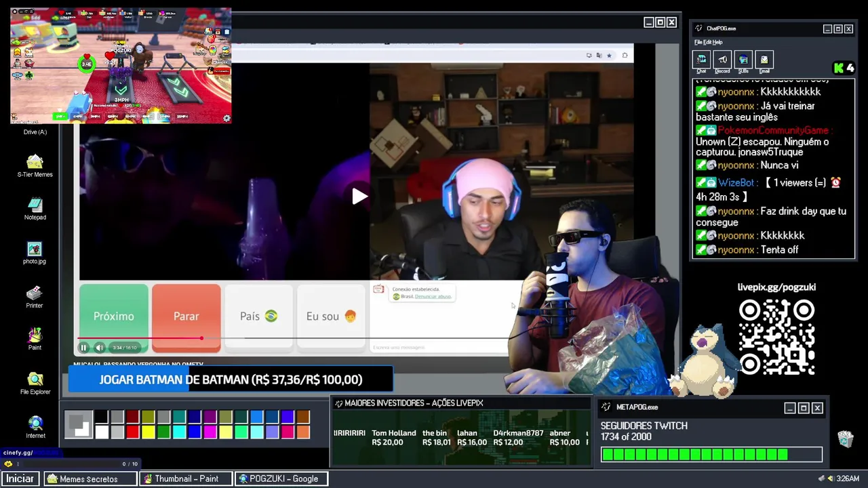Click the Iniciar start button
This screenshot has width=868, height=488.
[x=20, y=479]
